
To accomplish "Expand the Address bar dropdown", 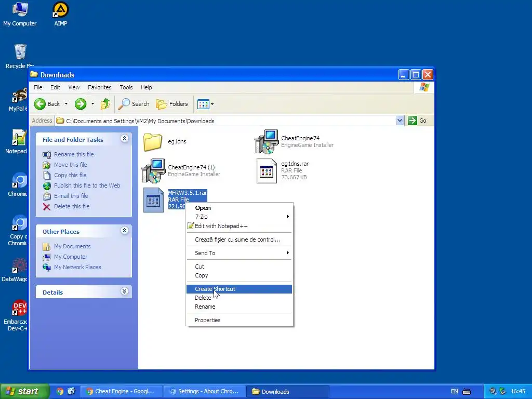I will (400, 121).
